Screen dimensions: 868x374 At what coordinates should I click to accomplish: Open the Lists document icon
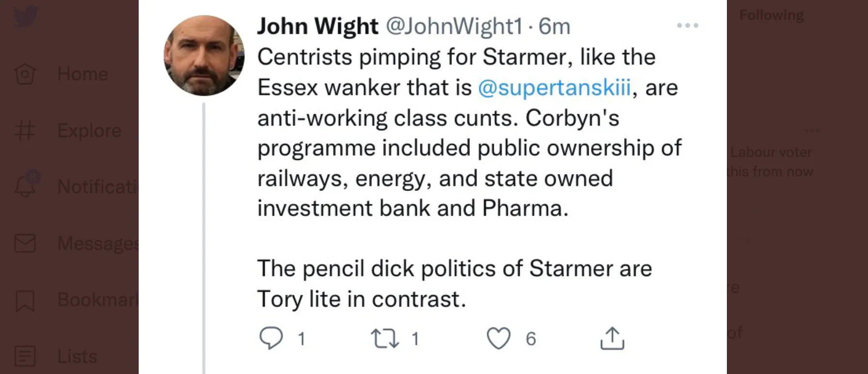coord(25,356)
